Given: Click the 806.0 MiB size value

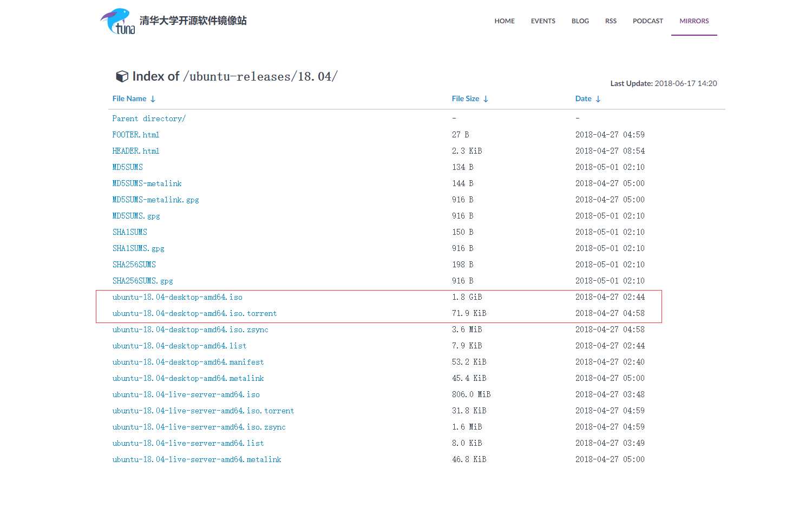Looking at the screenshot, I should (472, 394).
